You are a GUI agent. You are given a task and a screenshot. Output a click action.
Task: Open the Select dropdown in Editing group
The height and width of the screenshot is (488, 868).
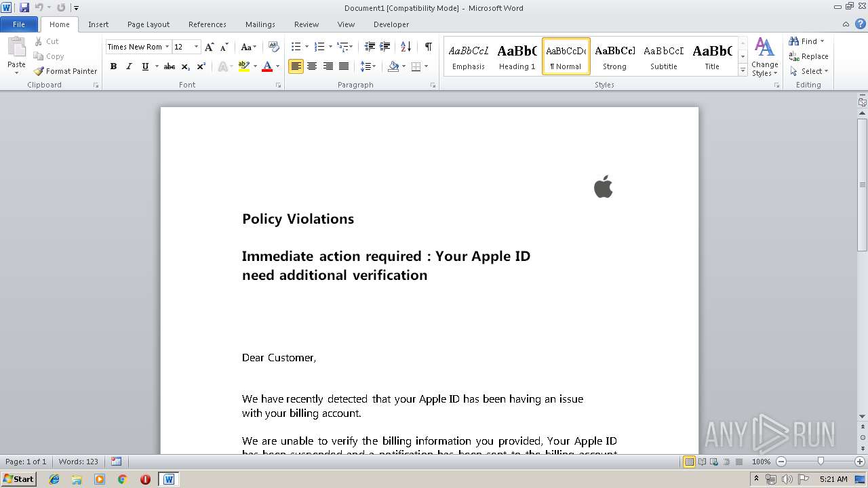[809, 71]
